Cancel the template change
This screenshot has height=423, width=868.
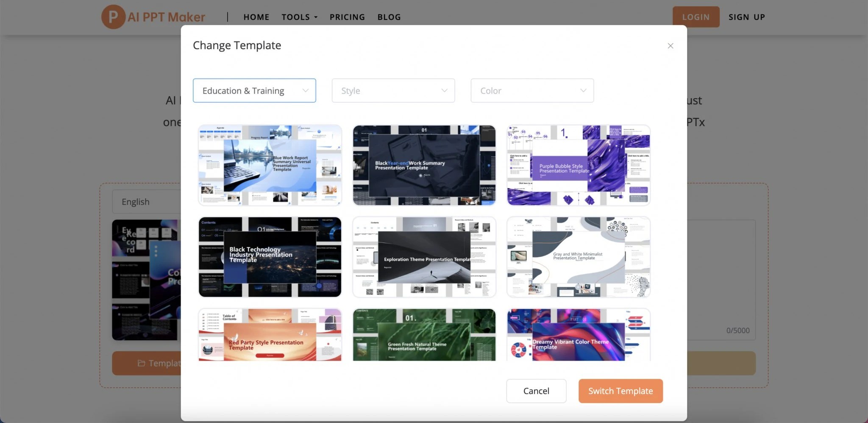click(x=536, y=391)
